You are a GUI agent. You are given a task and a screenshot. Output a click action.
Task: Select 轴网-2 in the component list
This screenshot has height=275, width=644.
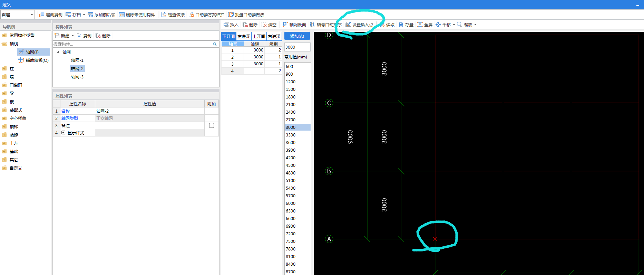77,68
